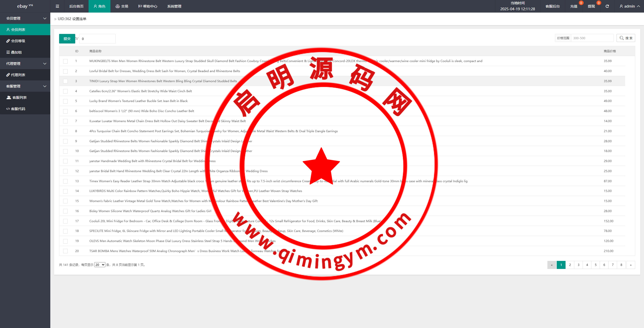The height and width of the screenshot is (328, 644).
Task: Select the checkbox for row 20 TSAR BOMBA
Action: pos(65,251)
